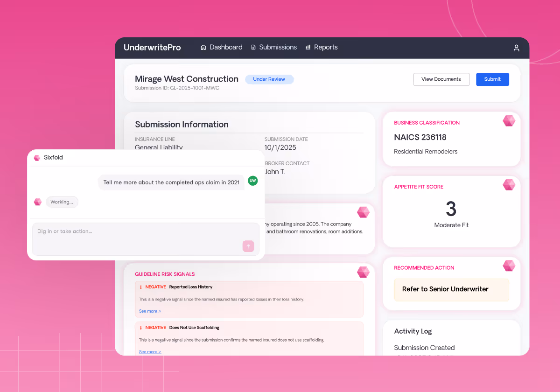Screen dimensions: 560x392
Task: Click the Refer to Senior Underwriter recommendation
Action: (x=452, y=289)
